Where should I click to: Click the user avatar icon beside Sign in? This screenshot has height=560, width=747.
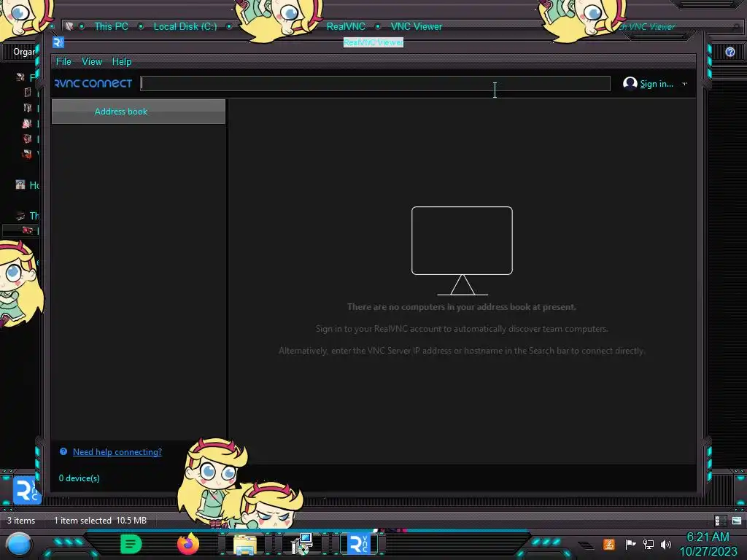point(630,83)
